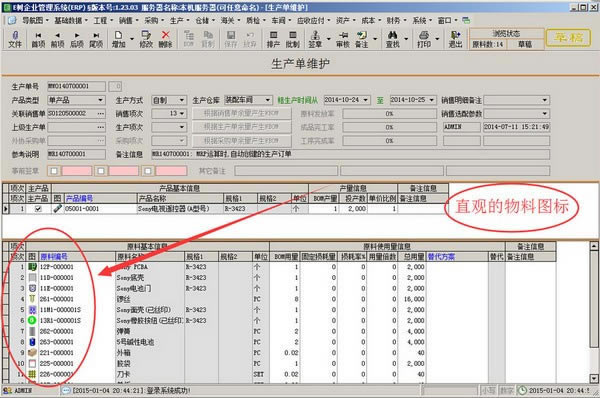Go to previous record with 前项
This screenshot has height=398, width=600.
pos(57,39)
